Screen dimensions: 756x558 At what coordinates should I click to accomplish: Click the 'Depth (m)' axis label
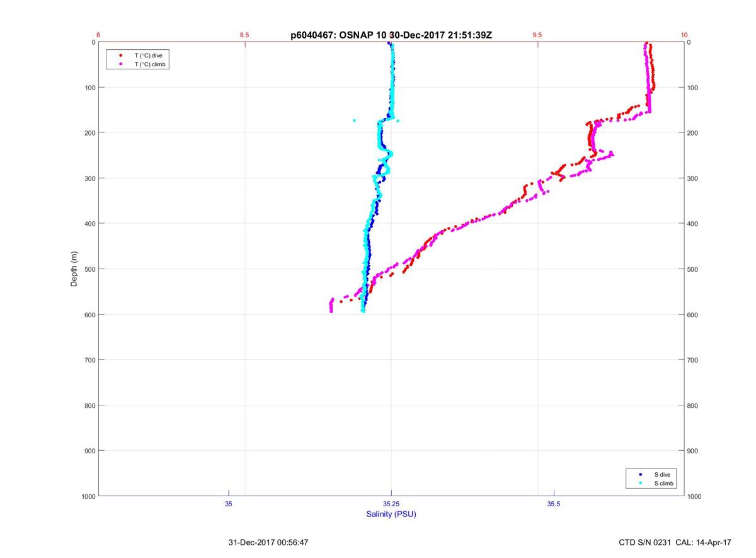coord(74,269)
